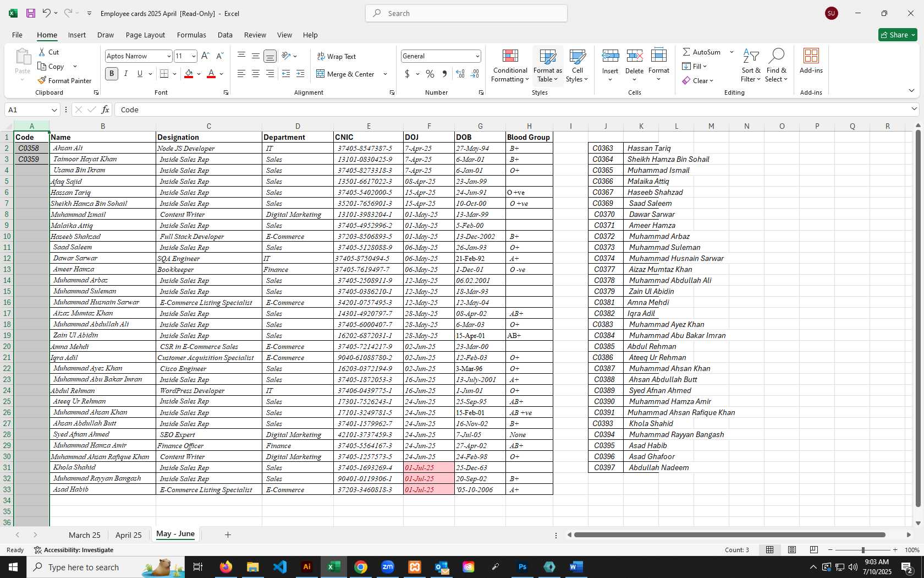This screenshot has height=578, width=924.
Task: Open Sort & Filter dropdown
Action: 751,65
